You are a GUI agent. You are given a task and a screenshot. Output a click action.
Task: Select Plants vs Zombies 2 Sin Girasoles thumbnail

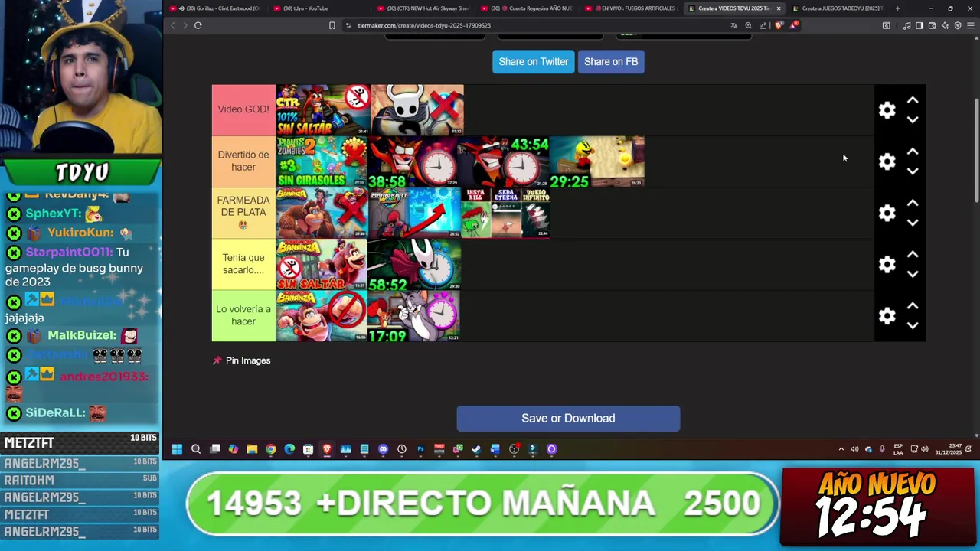click(x=322, y=161)
